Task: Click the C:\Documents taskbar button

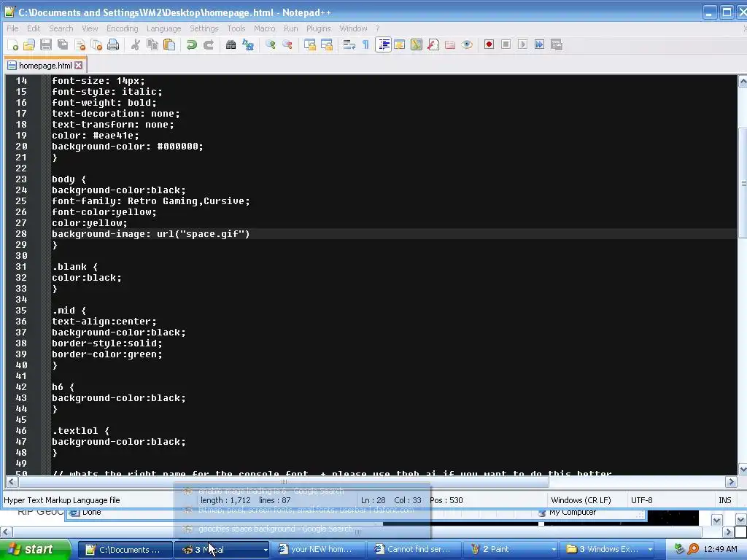Action: (125, 550)
